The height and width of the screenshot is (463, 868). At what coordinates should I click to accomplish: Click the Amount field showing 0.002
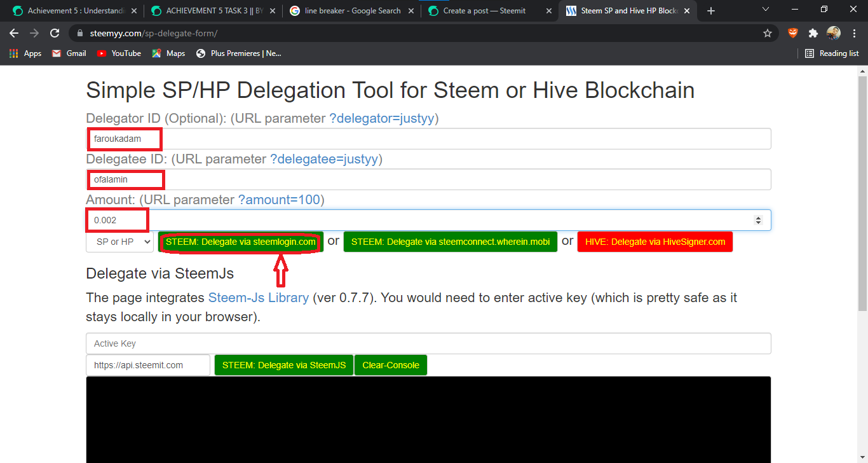click(x=428, y=220)
